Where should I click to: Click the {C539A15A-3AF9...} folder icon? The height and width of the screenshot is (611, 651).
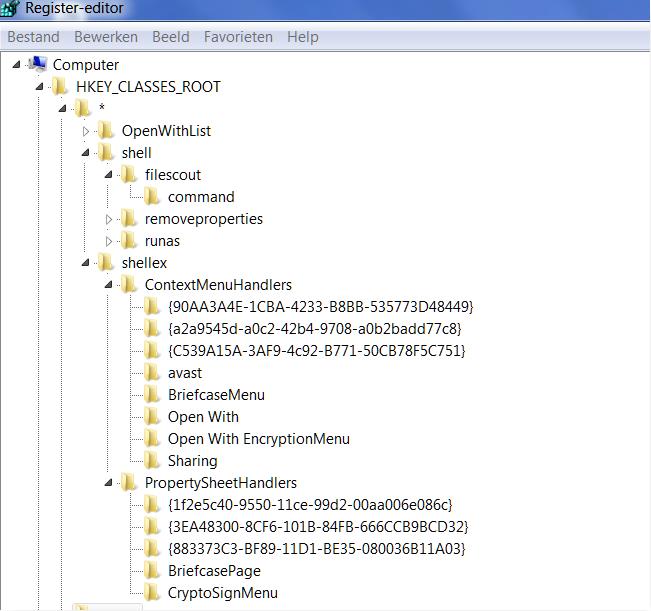pyautogui.click(x=152, y=351)
